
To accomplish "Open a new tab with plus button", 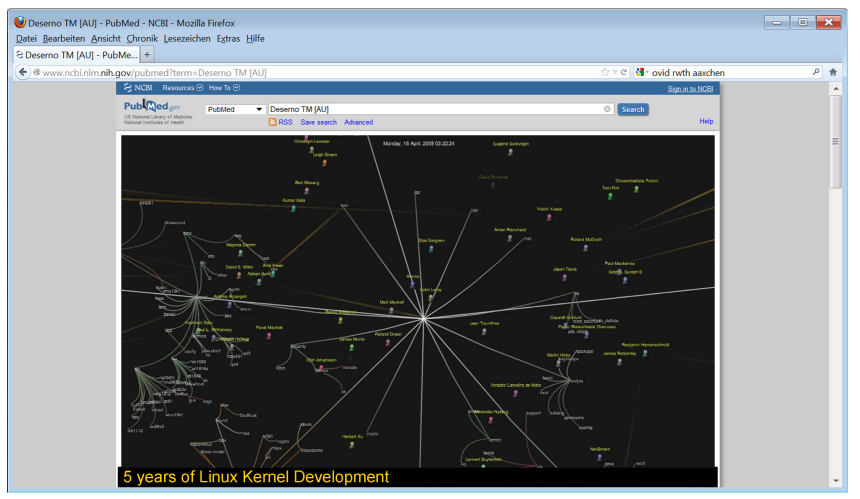I will 148,54.
